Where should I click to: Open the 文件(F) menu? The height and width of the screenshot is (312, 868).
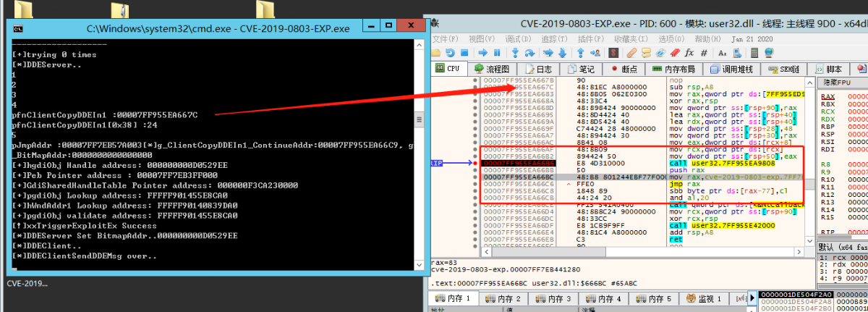pos(445,38)
